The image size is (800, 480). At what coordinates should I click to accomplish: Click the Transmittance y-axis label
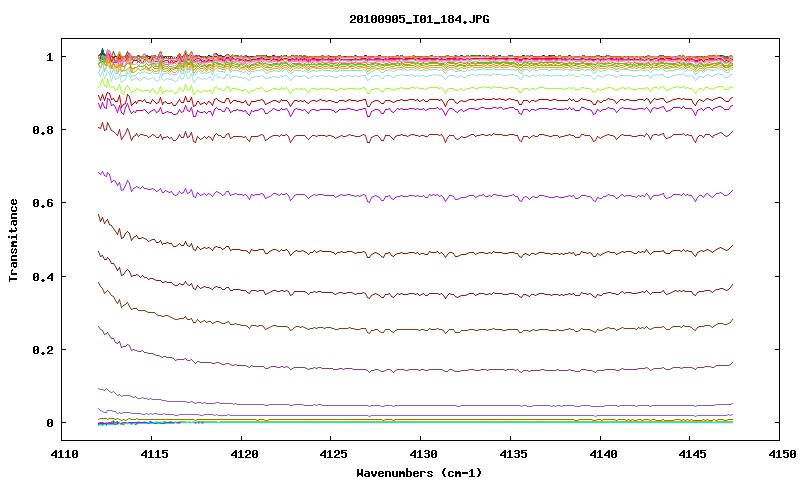click(13, 240)
